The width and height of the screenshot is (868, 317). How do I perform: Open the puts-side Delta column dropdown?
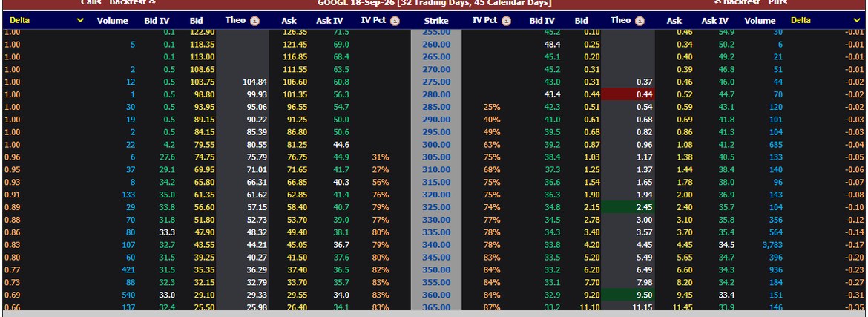pos(858,21)
